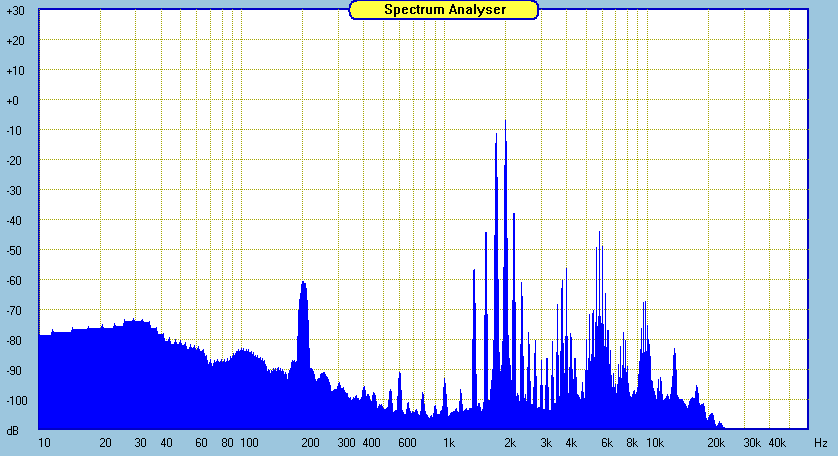Select the -60 dB axis label
Viewport: 838px width, 456px height.
pos(15,280)
